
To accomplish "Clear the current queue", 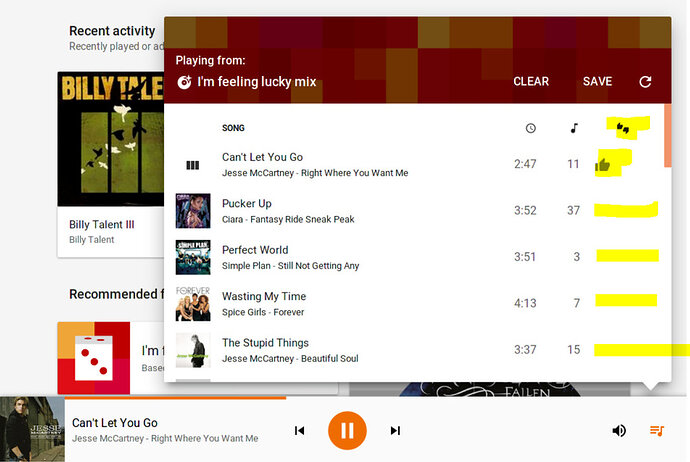I will point(531,81).
